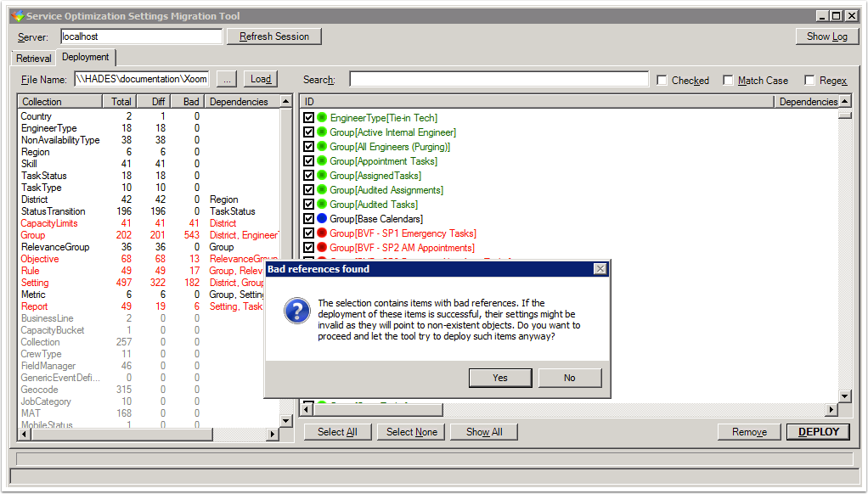The image size is (868, 494).
Task: Click the application icon in title bar
Action: pos(16,16)
